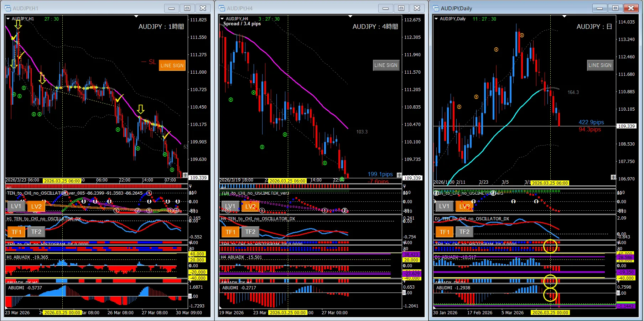Expand the AUDJPY,H4 chart triangle dropdown
The width and height of the screenshot is (644, 321).
click(x=222, y=19)
